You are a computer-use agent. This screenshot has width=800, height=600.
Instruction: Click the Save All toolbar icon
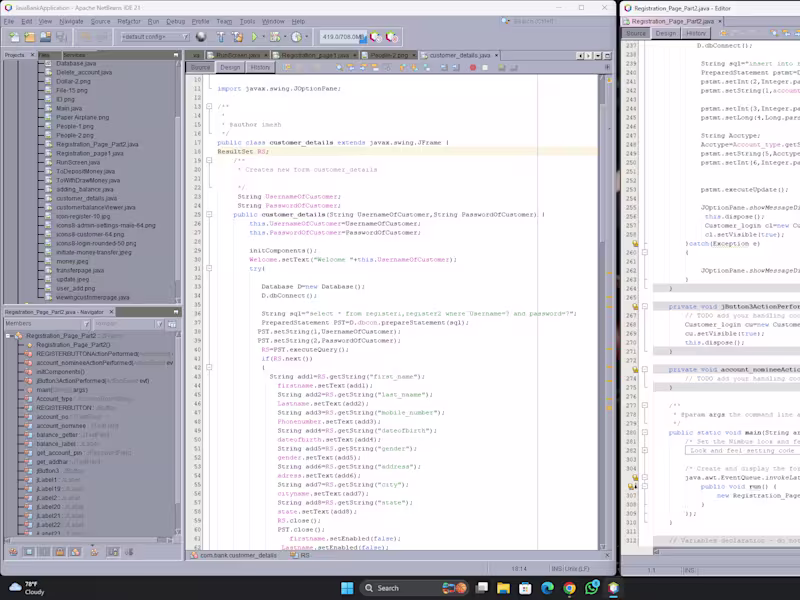pos(62,37)
